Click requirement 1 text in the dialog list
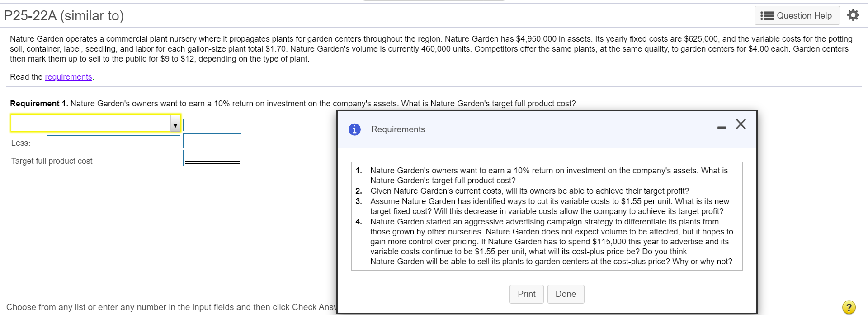The height and width of the screenshot is (315, 868). (549, 176)
